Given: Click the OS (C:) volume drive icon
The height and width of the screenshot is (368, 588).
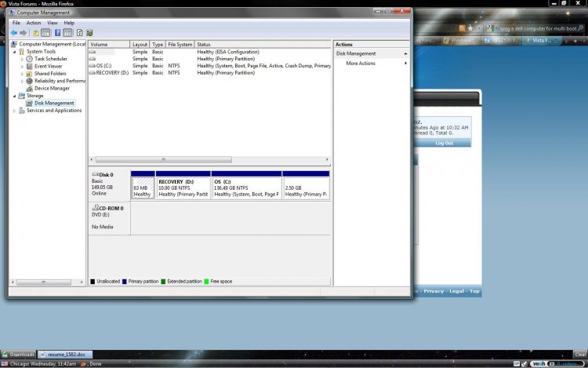Looking at the screenshot, I should click(93, 66).
